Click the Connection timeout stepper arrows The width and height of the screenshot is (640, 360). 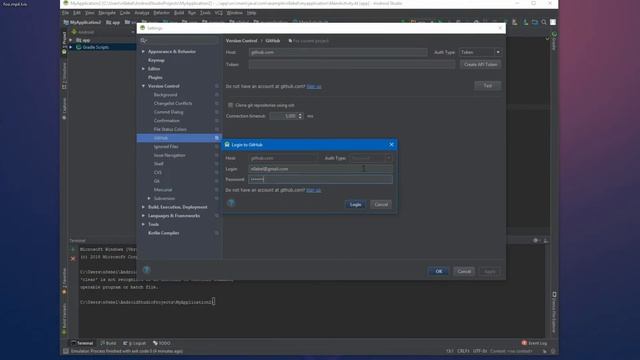point(300,116)
